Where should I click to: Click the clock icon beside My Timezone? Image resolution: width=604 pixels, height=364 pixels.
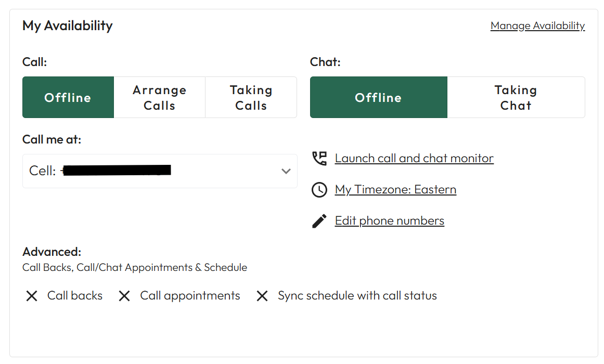[319, 190]
